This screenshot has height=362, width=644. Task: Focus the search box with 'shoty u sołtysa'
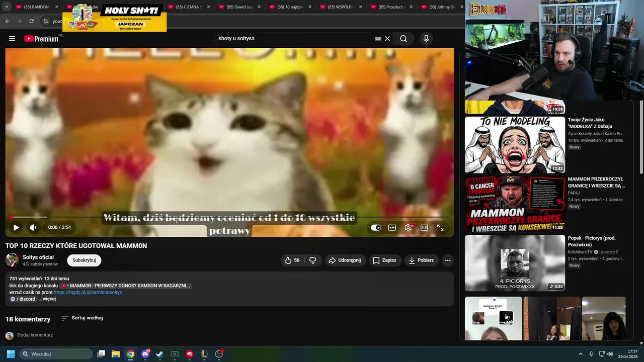[294, 39]
